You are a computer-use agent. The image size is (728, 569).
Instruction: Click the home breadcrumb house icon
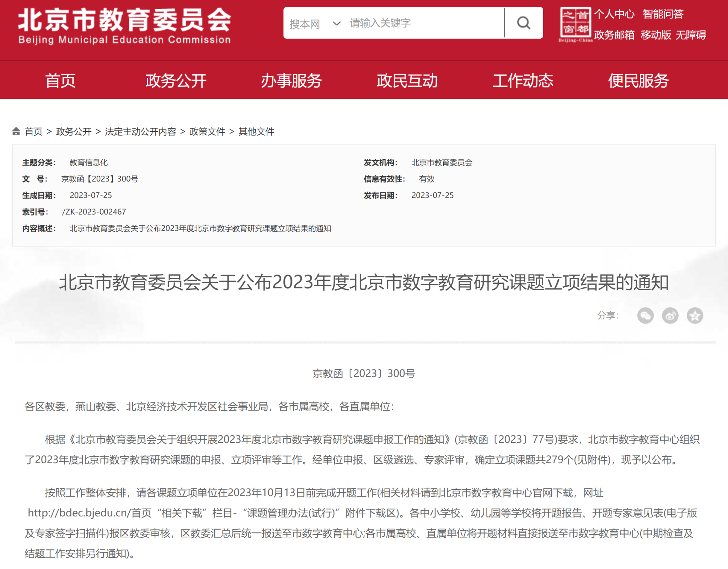tap(16, 131)
